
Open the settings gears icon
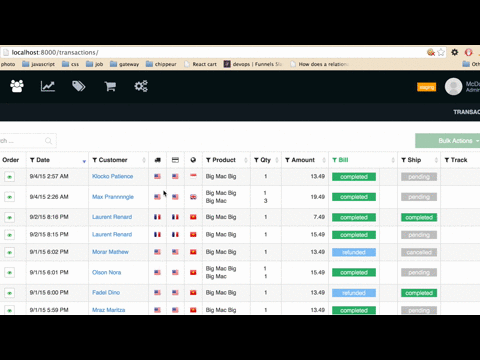click(141, 86)
